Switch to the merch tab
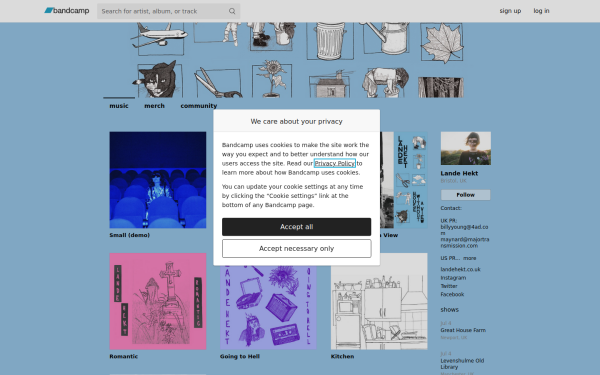 [x=154, y=106]
